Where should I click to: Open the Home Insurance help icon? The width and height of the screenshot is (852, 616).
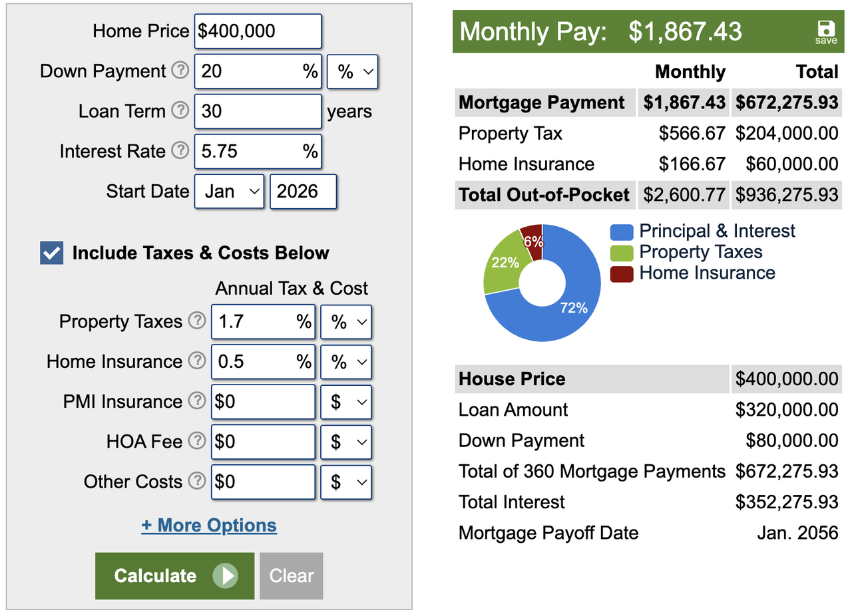(197, 361)
